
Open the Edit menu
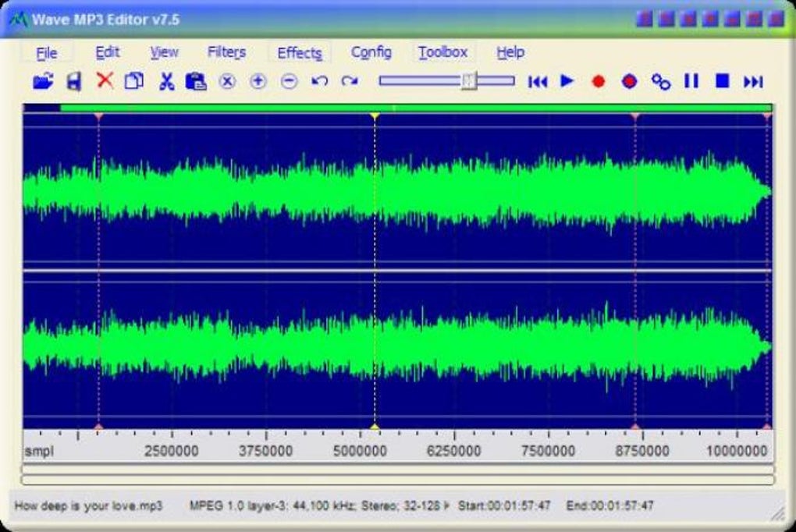click(x=107, y=52)
